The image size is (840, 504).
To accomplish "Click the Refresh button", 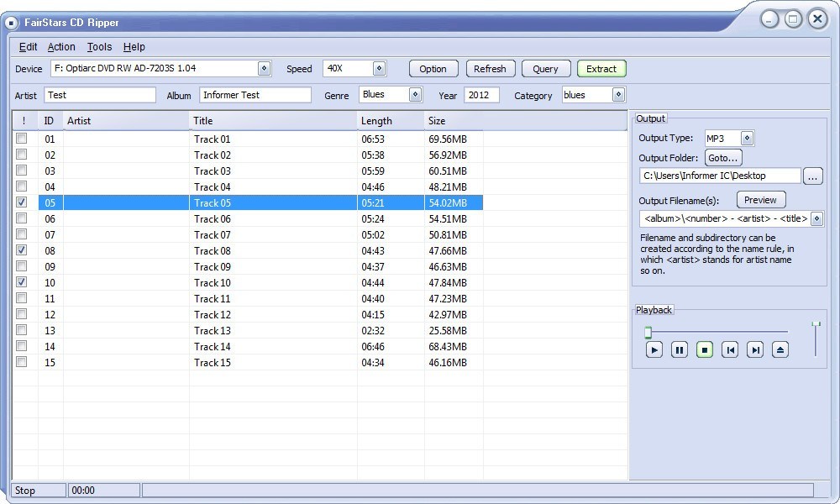I will pyautogui.click(x=491, y=69).
